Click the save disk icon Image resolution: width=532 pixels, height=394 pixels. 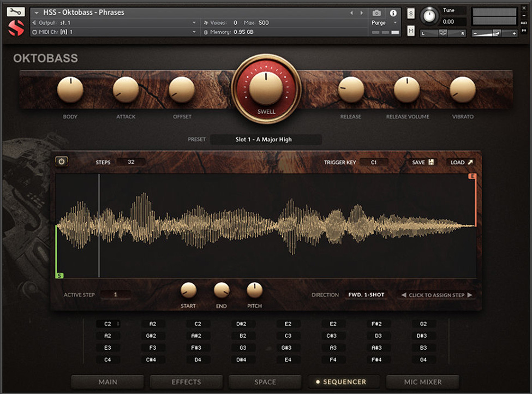tap(431, 162)
